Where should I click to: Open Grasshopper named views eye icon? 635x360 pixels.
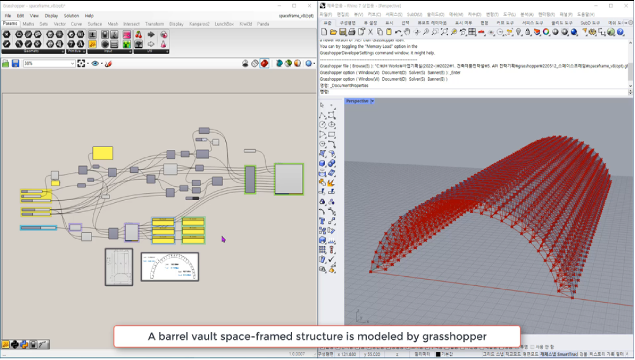95,64
